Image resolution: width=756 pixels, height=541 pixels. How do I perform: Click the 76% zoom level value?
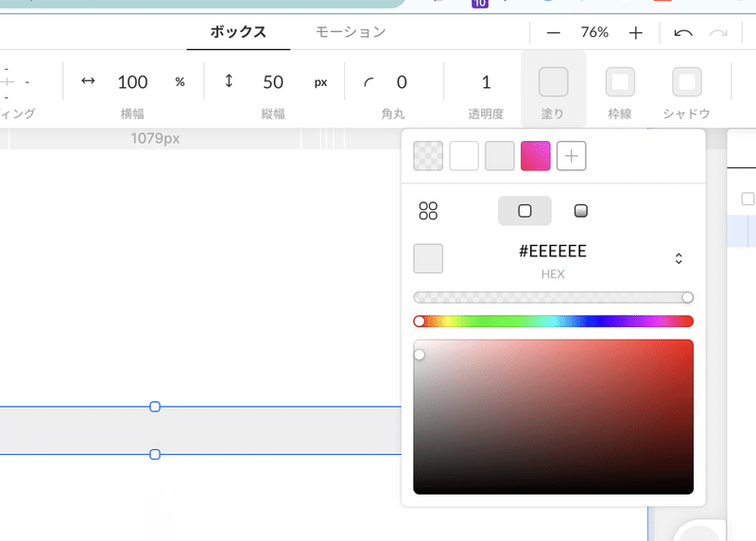(x=594, y=32)
